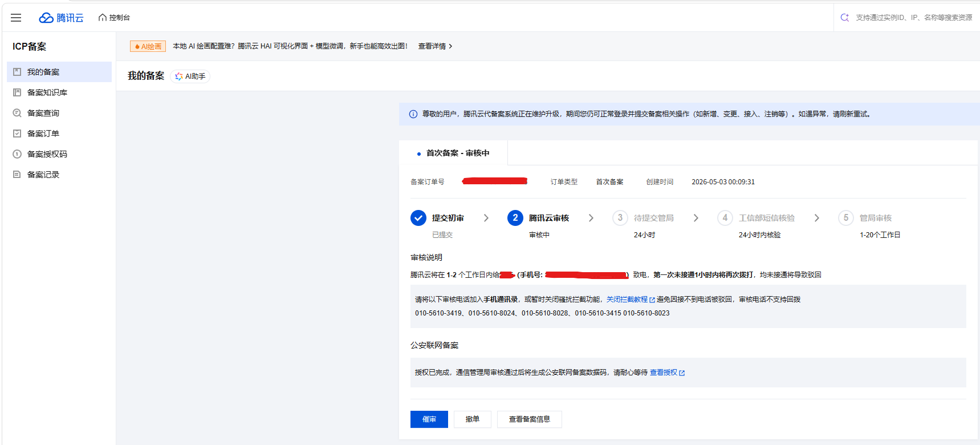Image resolution: width=980 pixels, height=445 pixels.
Task: Click 备案授权码 circle icon
Action: [17, 154]
